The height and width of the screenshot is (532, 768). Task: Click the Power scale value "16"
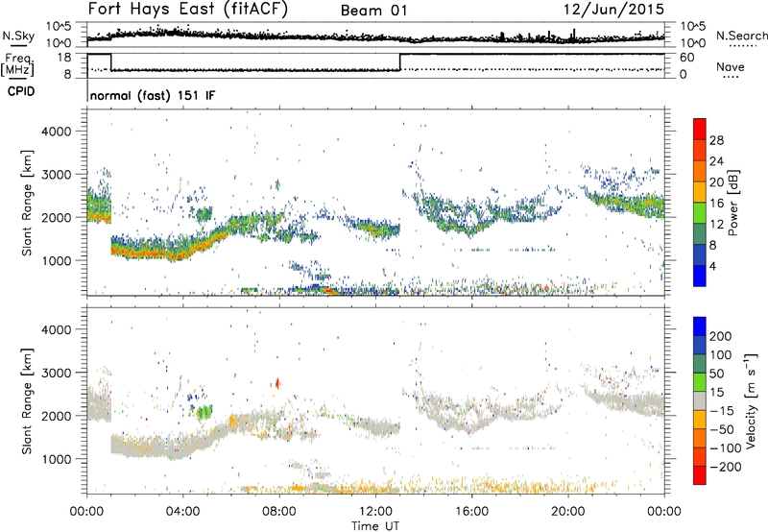[716, 204]
